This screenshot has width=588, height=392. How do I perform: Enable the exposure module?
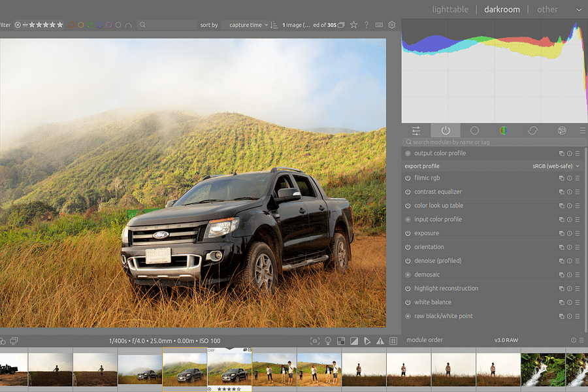(408, 233)
